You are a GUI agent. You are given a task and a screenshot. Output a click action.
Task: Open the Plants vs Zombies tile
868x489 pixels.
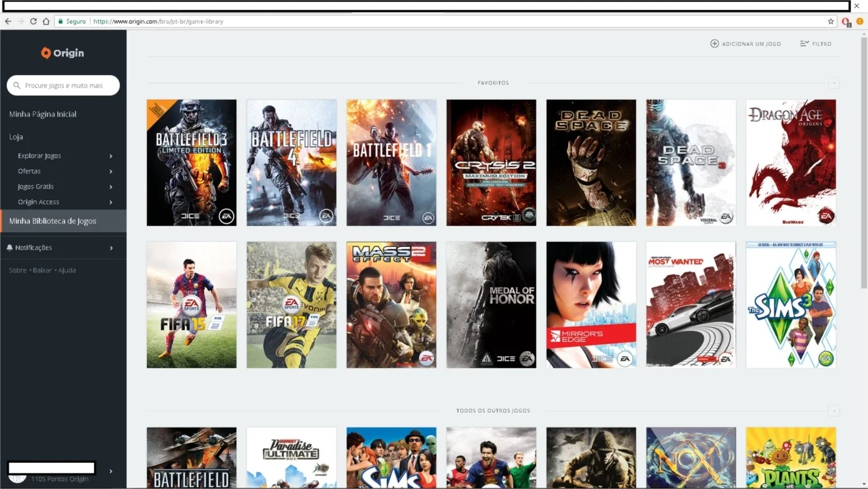[790, 457]
